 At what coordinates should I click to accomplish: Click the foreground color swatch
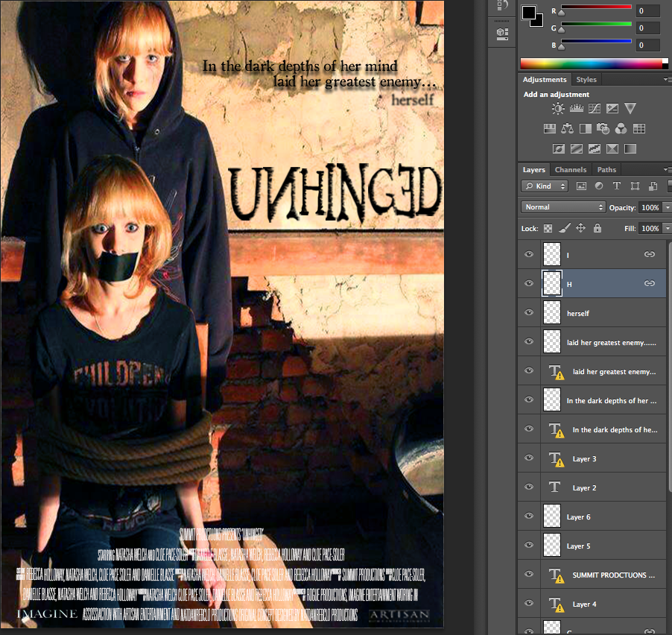point(528,13)
